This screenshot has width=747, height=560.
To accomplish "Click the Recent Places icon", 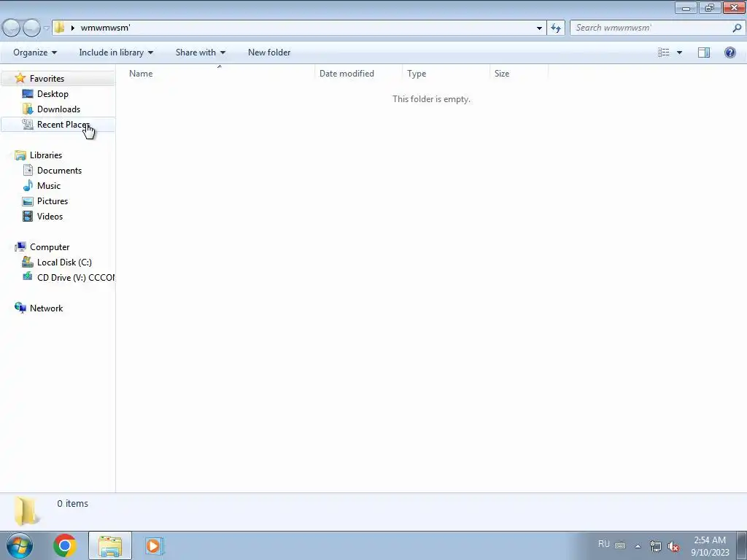I will 28,124.
